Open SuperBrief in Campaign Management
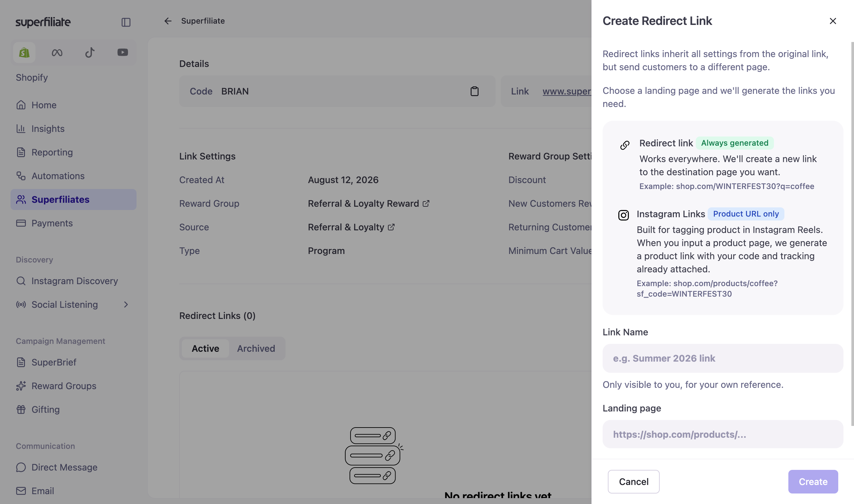 coord(74,362)
